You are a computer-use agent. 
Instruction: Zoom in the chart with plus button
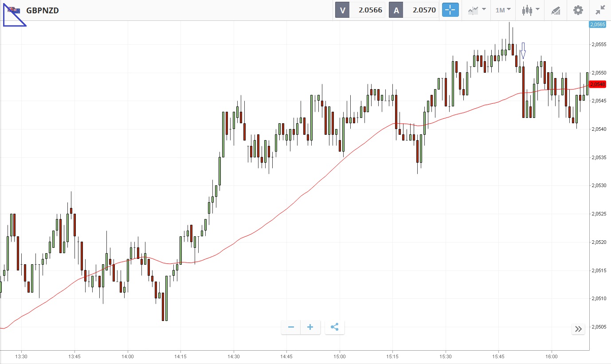pos(310,327)
